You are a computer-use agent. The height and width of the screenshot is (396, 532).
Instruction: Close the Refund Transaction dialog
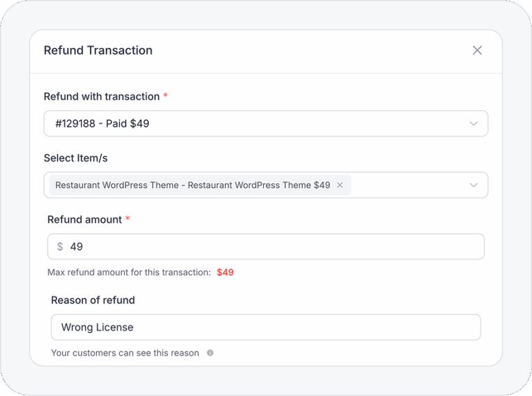pyautogui.click(x=477, y=51)
